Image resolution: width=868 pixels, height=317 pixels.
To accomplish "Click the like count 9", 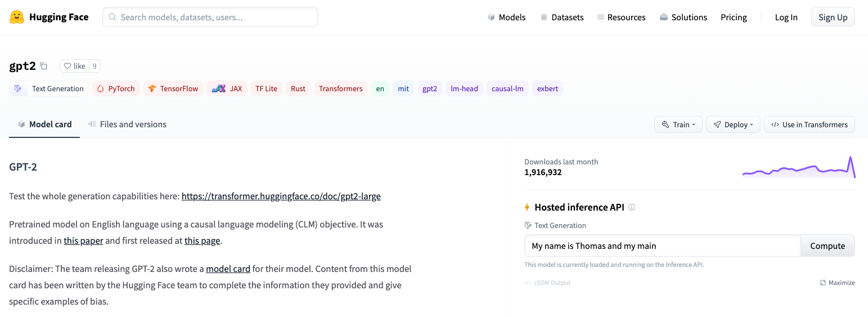I will pos(95,66).
